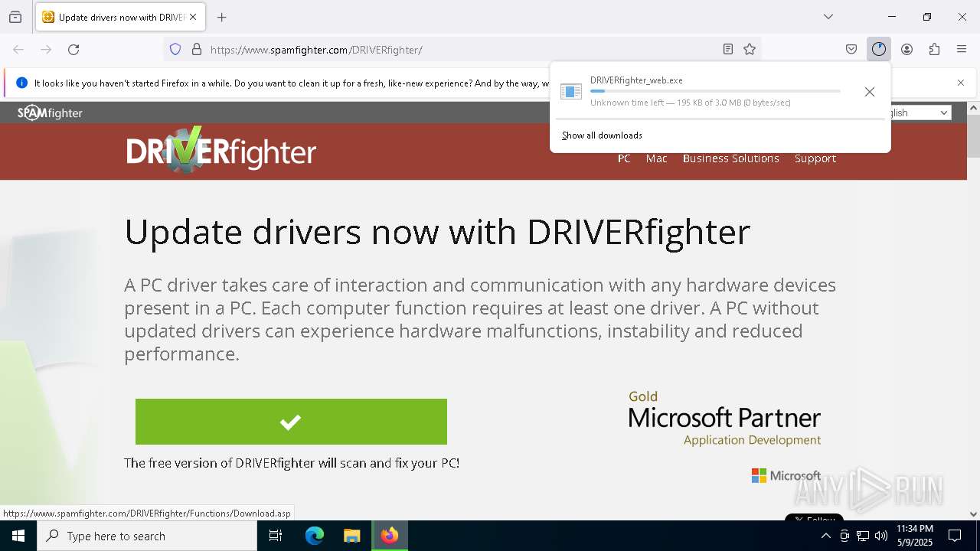Image resolution: width=980 pixels, height=551 pixels.
Task: Click the green checkmark download button
Action: coord(291,422)
